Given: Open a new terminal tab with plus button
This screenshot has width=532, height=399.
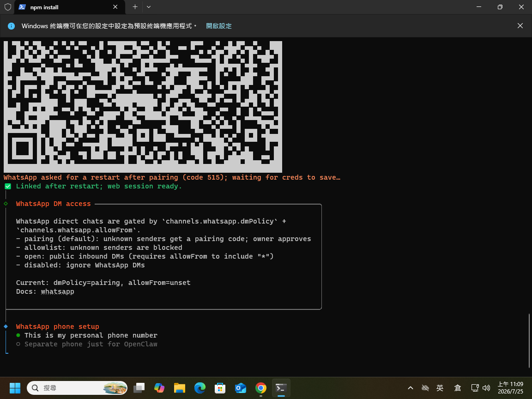Looking at the screenshot, I should (x=135, y=7).
